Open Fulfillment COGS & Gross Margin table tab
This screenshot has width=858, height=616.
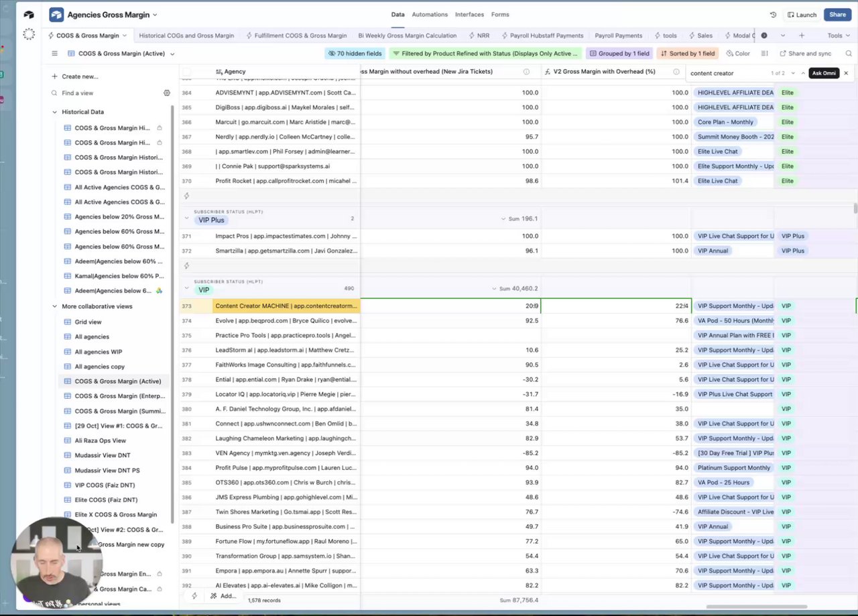[296, 36]
